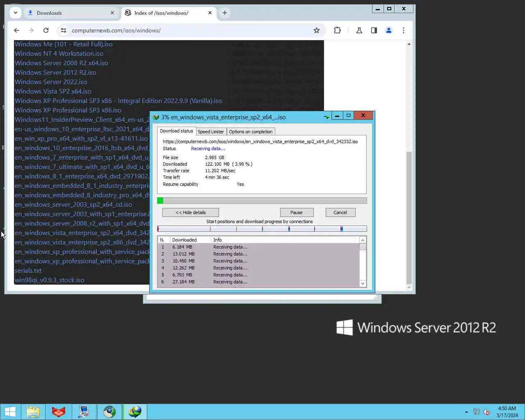
Task: Open Chrome Labs flask icon
Action: click(x=359, y=30)
